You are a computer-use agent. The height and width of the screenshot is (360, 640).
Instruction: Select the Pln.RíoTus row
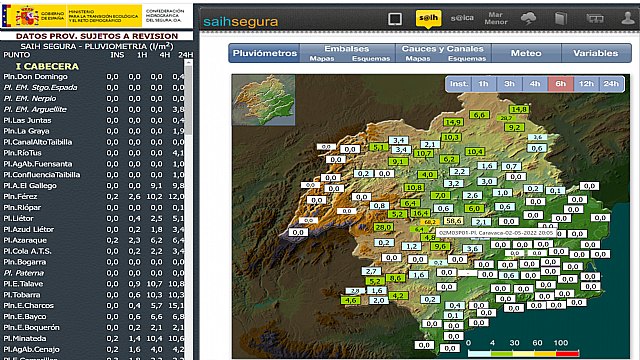[x=93, y=153]
